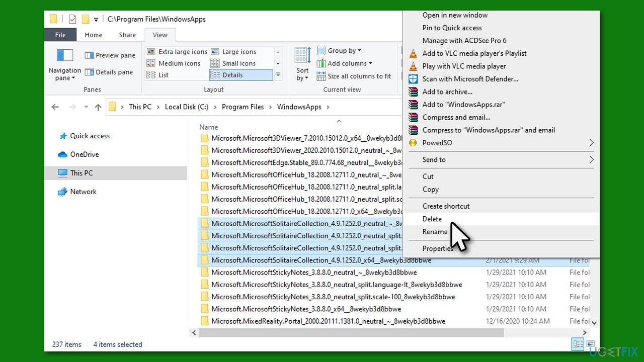The height and width of the screenshot is (362, 644).
Task: Expand the Send to submenu
Action: [502, 160]
